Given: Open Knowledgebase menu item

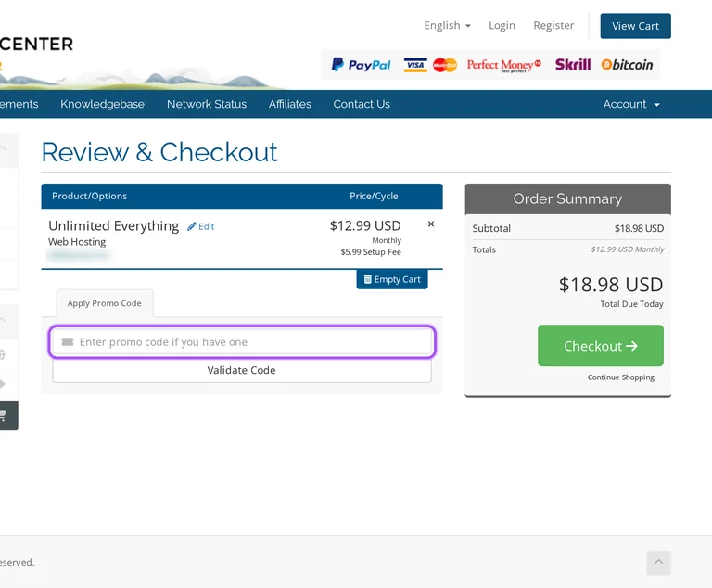Looking at the screenshot, I should tap(102, 104).
